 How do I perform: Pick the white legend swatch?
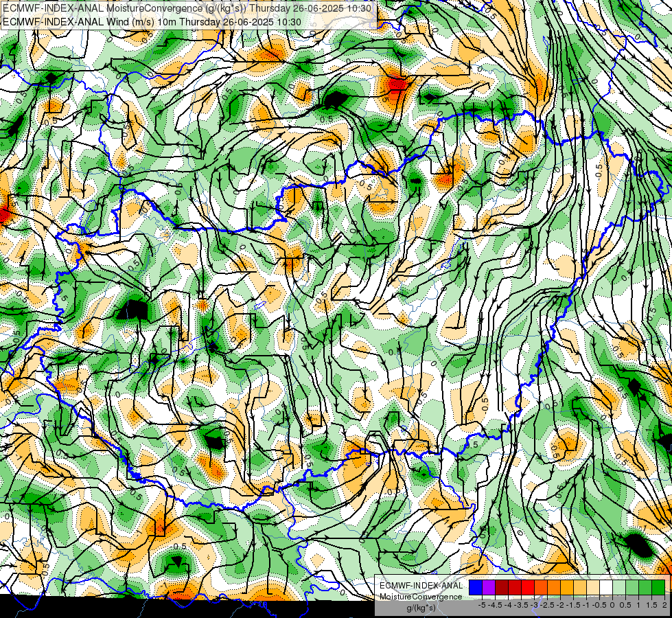coord(606,588)
